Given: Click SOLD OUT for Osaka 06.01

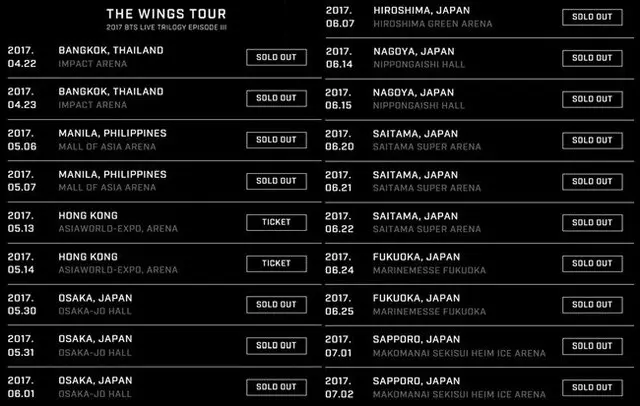Looking at the screenshot, I should 276,387.
